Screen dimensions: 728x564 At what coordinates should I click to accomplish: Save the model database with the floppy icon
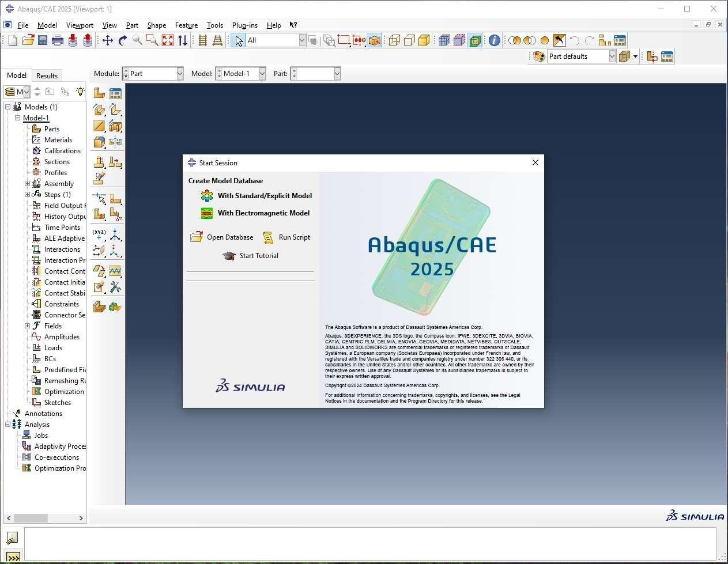tap(43, 40)
